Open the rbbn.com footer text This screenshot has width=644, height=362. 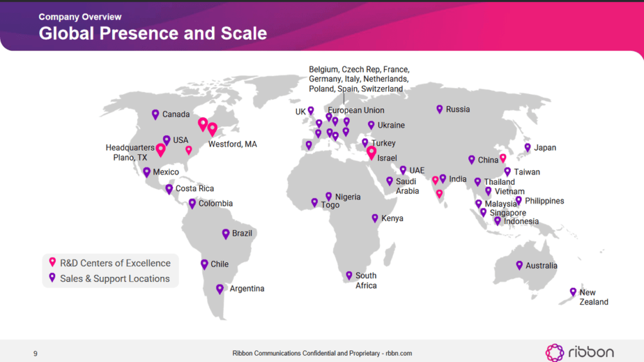coord(399,354)
